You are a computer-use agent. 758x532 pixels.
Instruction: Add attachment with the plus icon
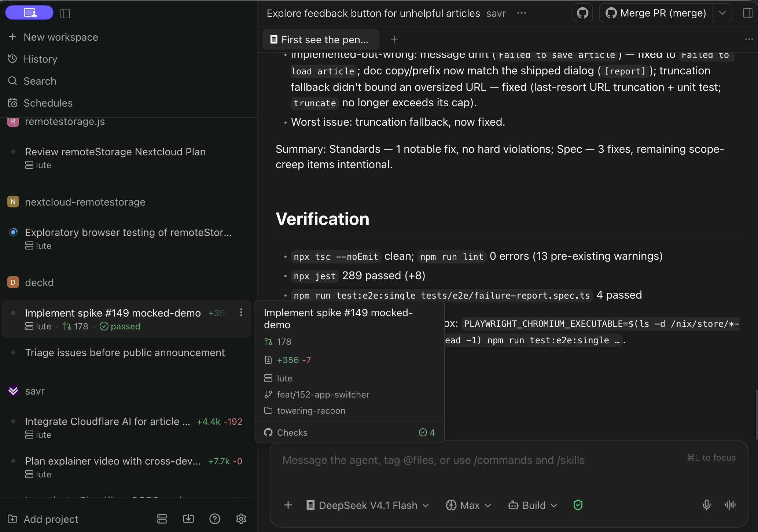(x=288, y=505)
